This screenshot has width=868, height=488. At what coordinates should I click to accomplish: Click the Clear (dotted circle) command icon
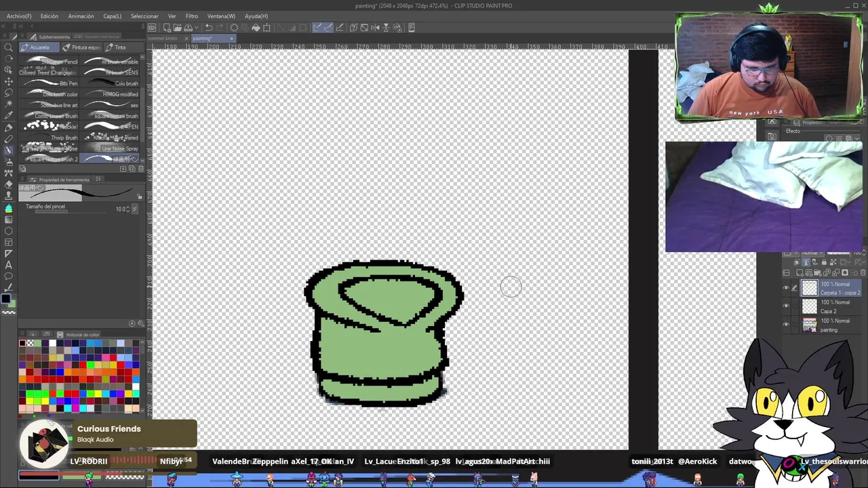tap(234, 28)
